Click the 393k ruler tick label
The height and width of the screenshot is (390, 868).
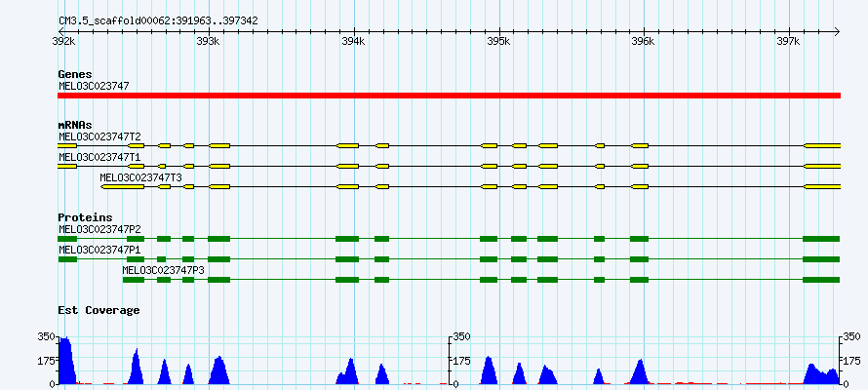pyautogui.click(x=208, y=42)
